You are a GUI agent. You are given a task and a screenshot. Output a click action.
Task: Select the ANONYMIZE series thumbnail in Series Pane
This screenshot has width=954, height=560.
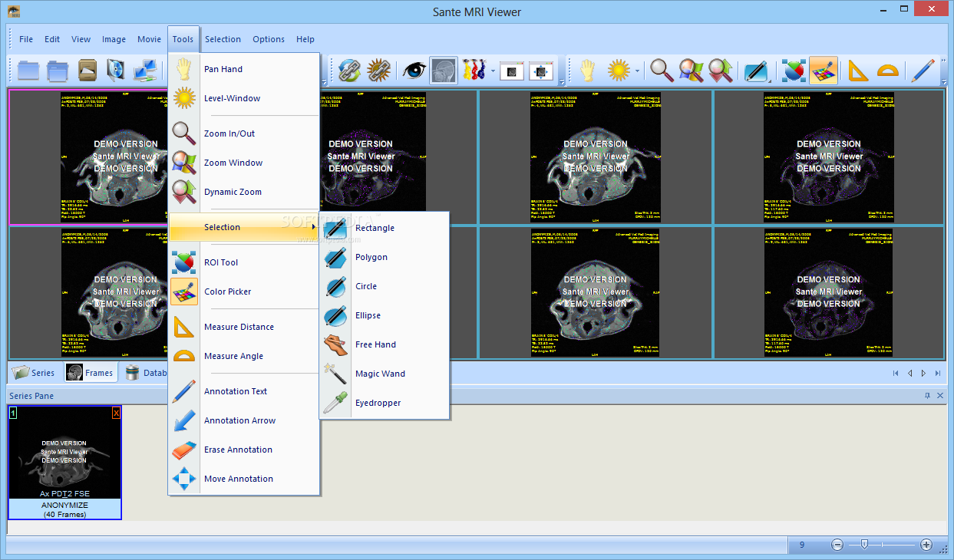(x=65, y=463)
